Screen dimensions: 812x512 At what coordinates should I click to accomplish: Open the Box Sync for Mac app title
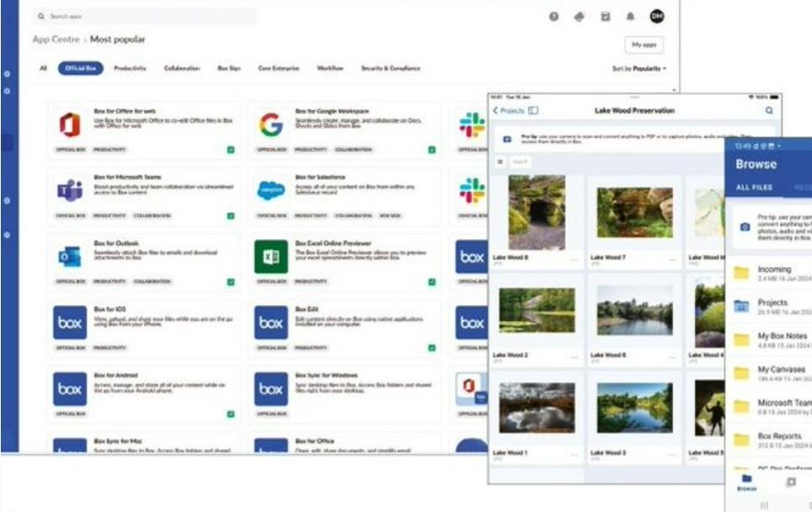[x=118, y=441]
